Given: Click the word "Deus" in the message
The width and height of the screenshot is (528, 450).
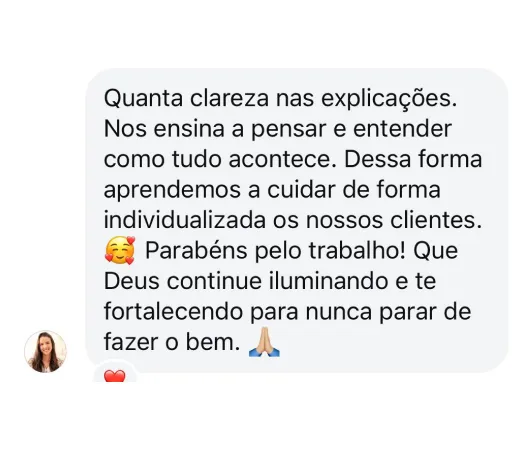Looking at the screenshot, I should point(132,282).
